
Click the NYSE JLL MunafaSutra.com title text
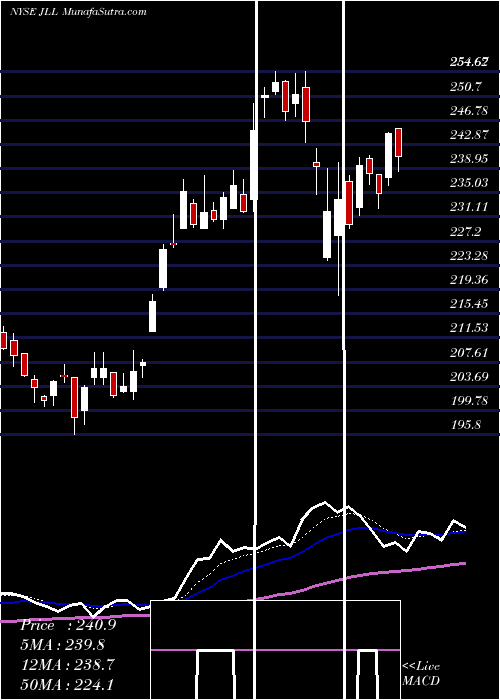(x=78, y=11)
